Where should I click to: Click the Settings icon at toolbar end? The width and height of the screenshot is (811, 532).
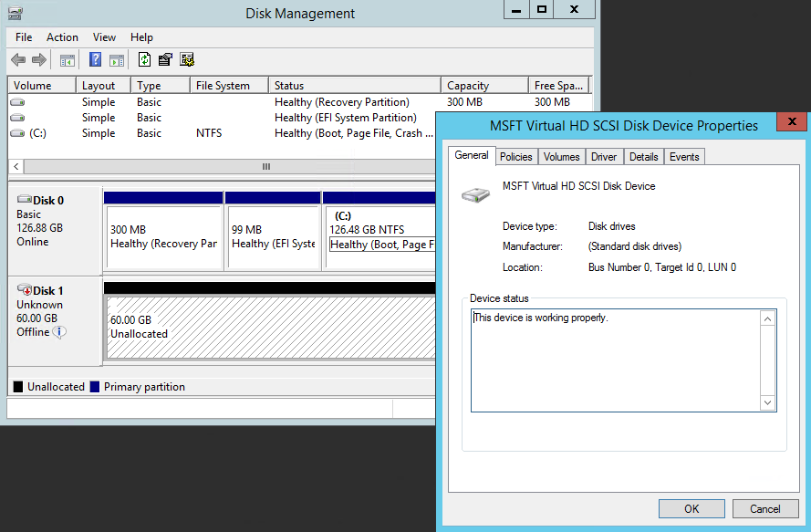pos(187,60)
